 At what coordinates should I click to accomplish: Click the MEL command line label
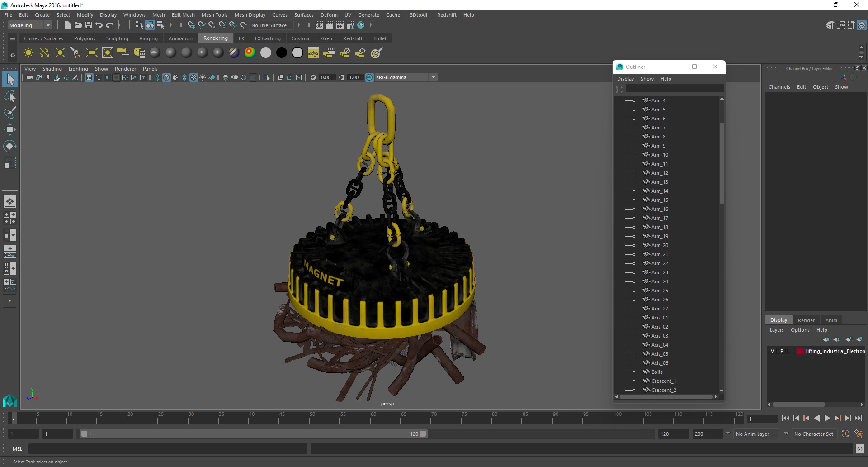[x=17, y=449]
